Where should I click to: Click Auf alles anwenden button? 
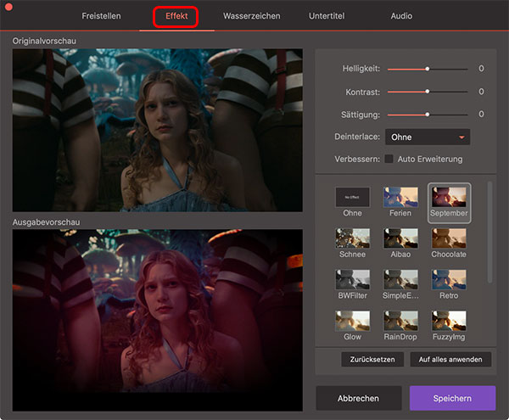pos(450,359)
